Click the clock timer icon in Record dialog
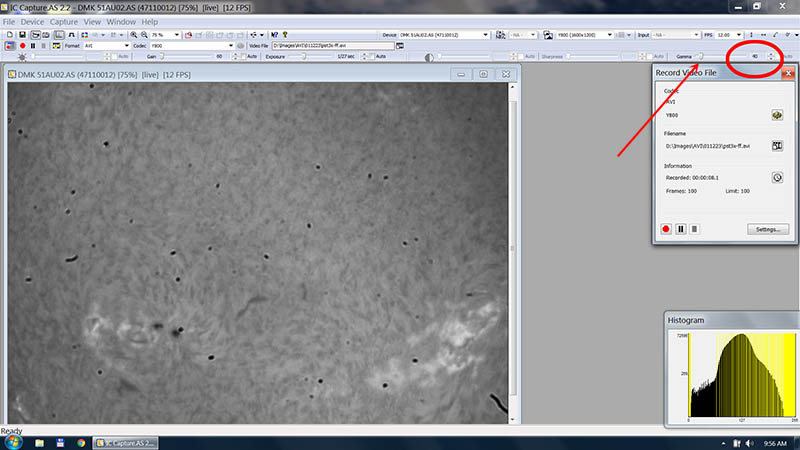This screenshot has height=450, width=800. [x=776, y=177]
